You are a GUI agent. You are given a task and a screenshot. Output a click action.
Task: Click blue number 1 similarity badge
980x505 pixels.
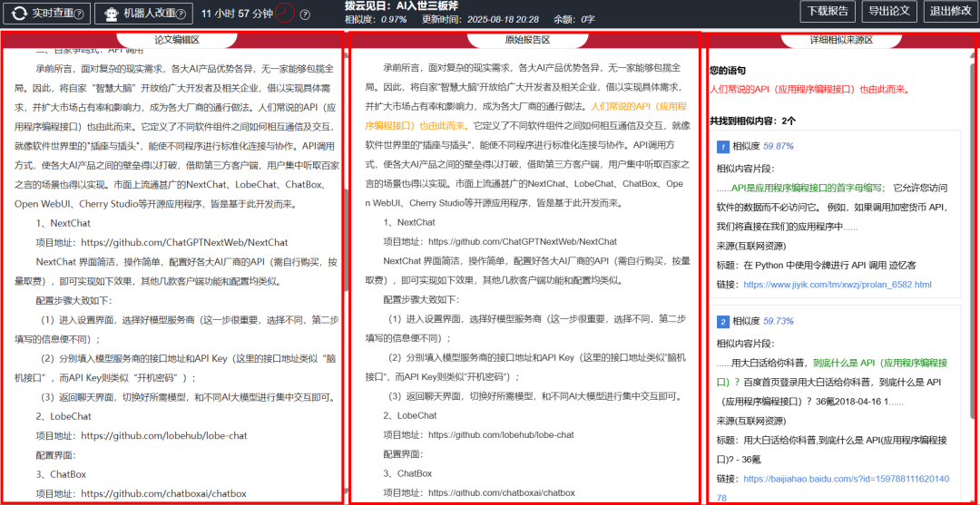(722, 146)
